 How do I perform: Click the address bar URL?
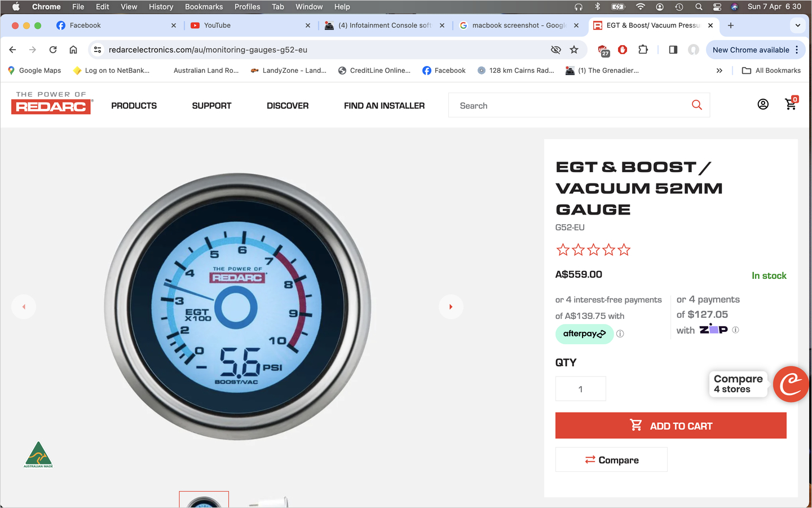click(208, 50)
